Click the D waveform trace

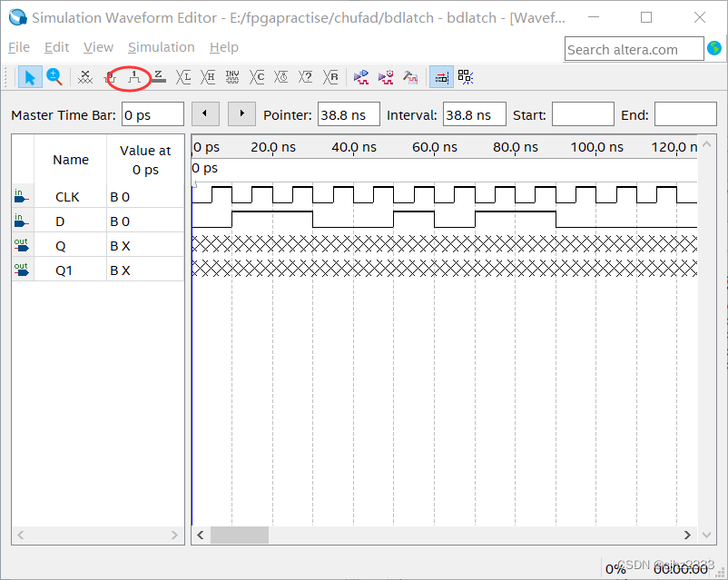tap(444, 219)
